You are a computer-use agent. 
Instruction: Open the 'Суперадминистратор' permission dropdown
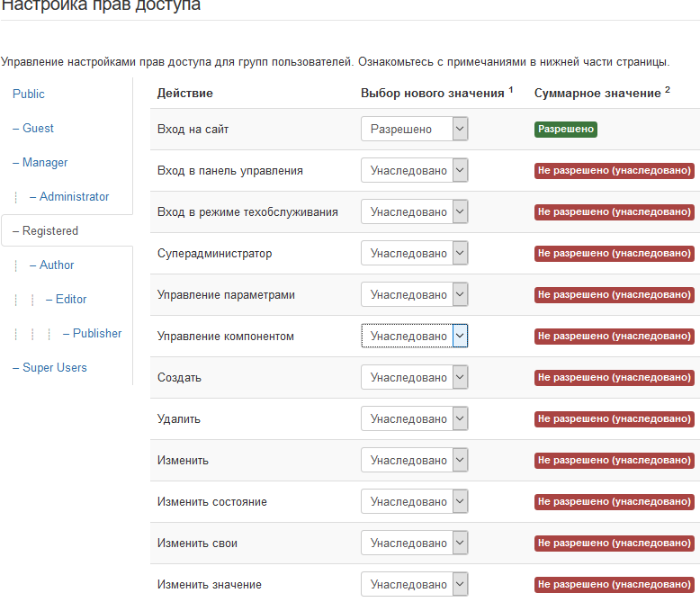tap(414, 254)
